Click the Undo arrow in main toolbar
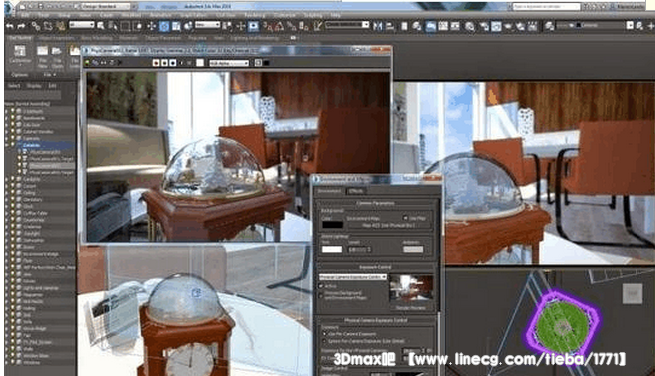Image resolution: width=655 pixels, height=376 pixels. click(9, 26)
